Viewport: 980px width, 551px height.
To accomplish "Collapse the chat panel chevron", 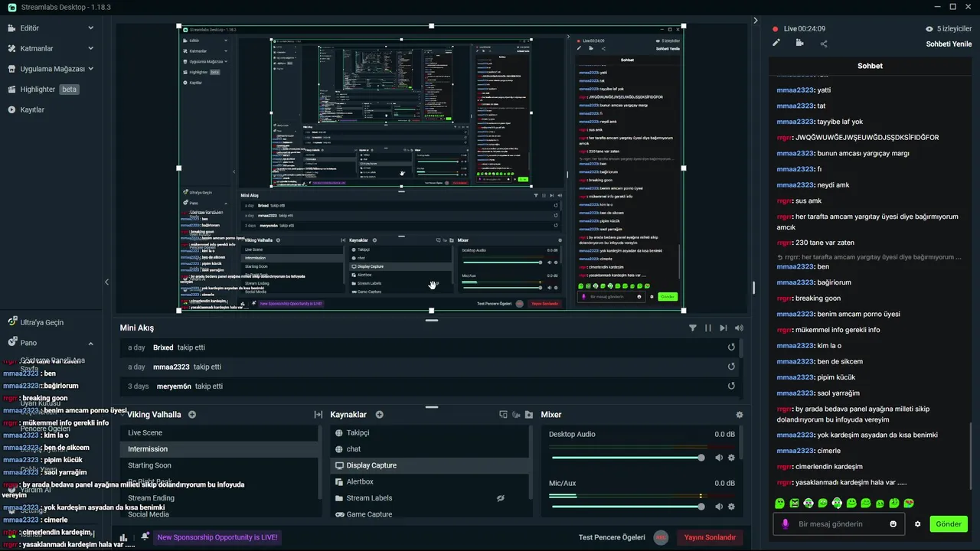I will pos(756,21).
